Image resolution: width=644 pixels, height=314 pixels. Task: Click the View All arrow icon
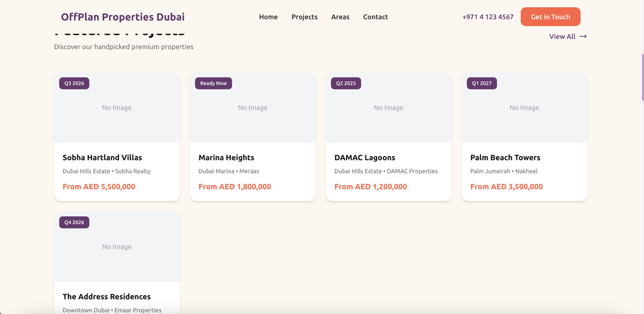point(583,36)
